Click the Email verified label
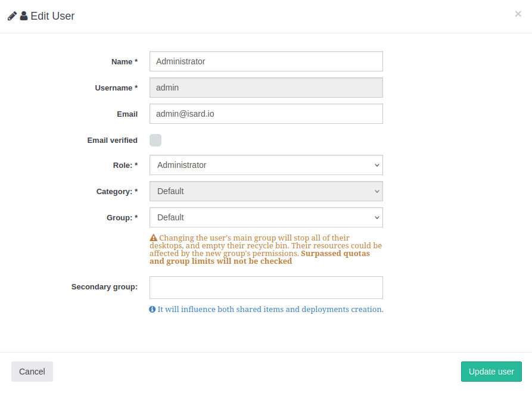 [112, 141]
